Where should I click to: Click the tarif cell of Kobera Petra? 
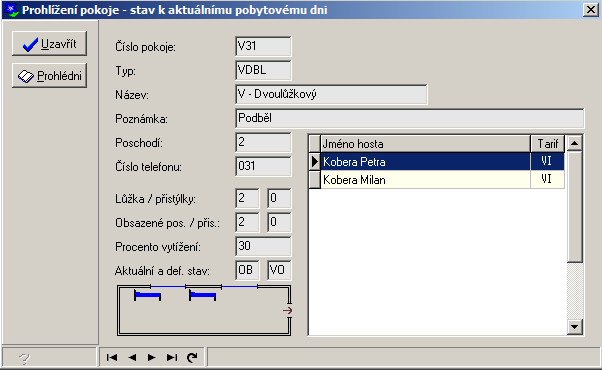click(x=547, y=162)
